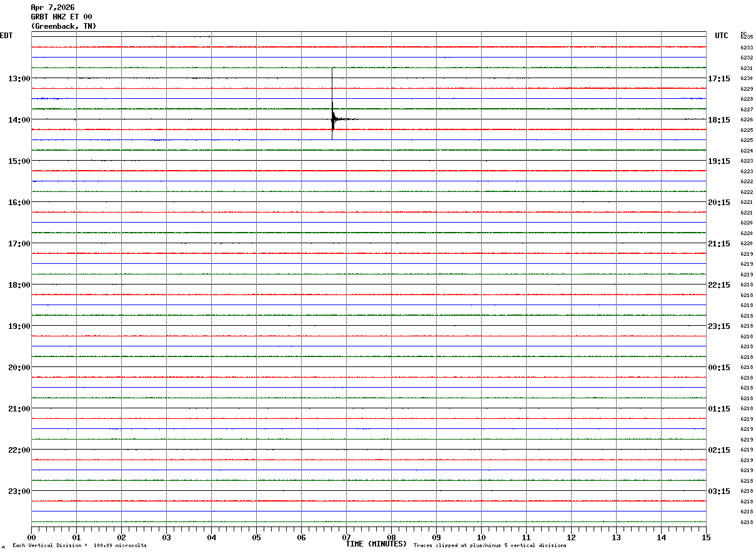Click the vertical division microvolts note
The height and width of the screenshot is (554, 756).
(x=79, y=545)
